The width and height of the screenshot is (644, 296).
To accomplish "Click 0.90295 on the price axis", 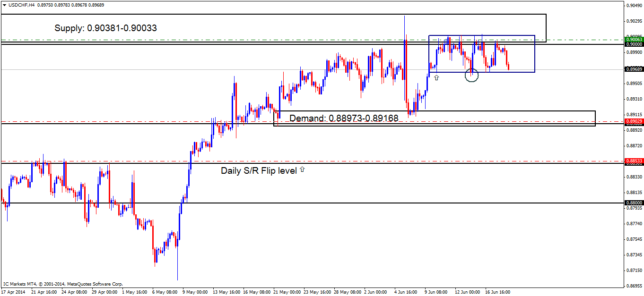I will click(634, 21).
